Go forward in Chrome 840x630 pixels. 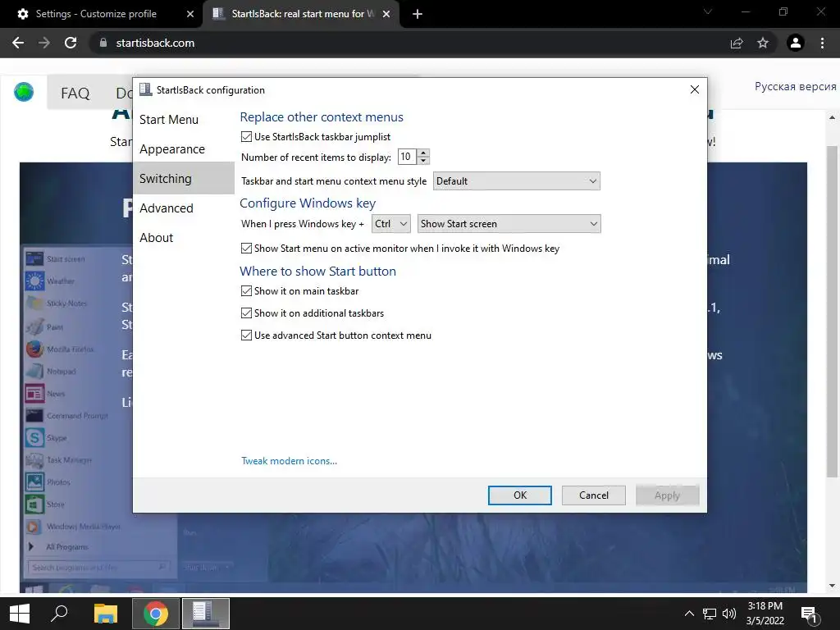[44, 43]
